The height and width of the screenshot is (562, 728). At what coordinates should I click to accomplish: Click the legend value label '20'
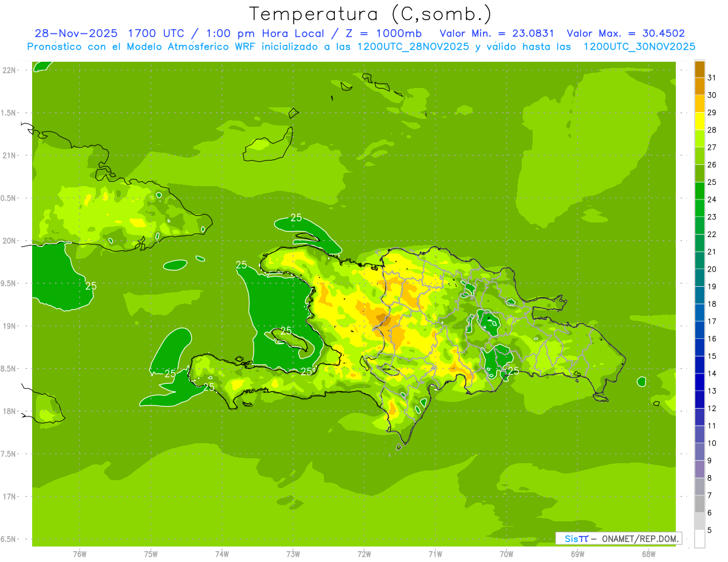(x=712, y=269)
